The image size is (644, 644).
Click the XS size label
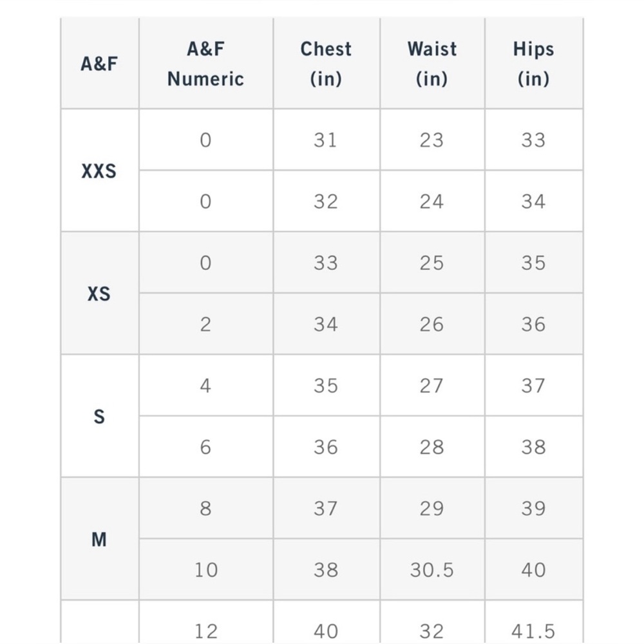(x=99, y=294)
